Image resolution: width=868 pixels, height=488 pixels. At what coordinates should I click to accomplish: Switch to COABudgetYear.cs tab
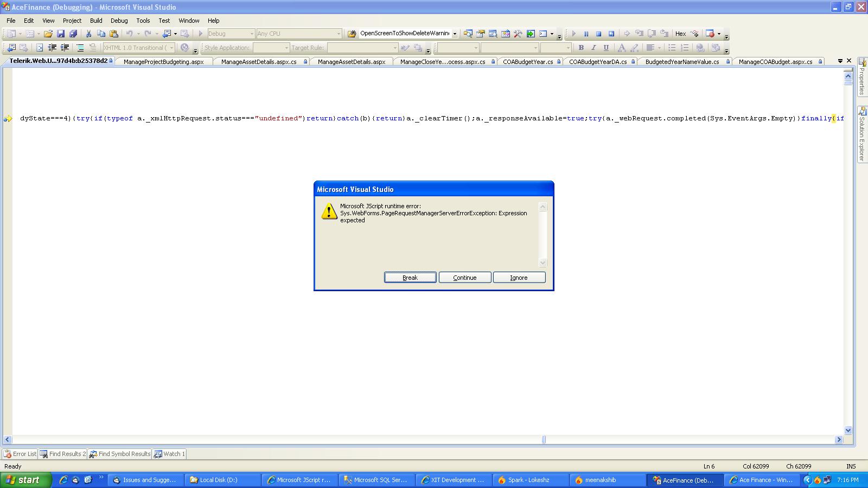(x=528, y=62)
